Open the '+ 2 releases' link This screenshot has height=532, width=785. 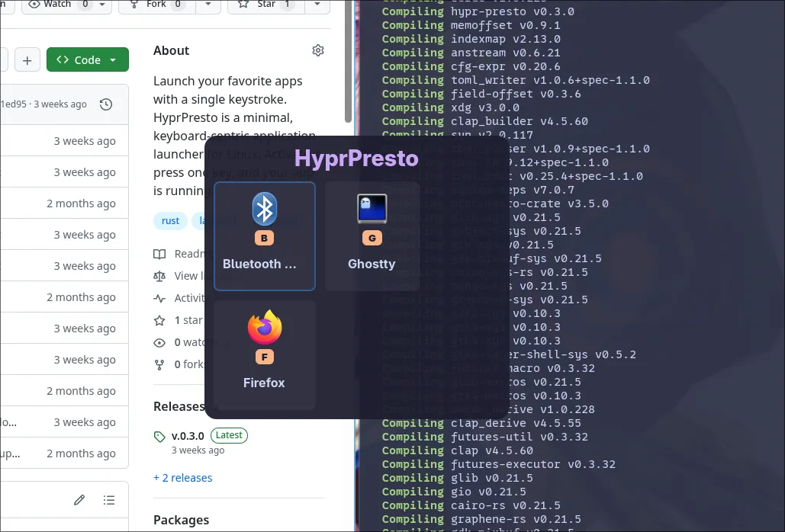coord(182,478)
